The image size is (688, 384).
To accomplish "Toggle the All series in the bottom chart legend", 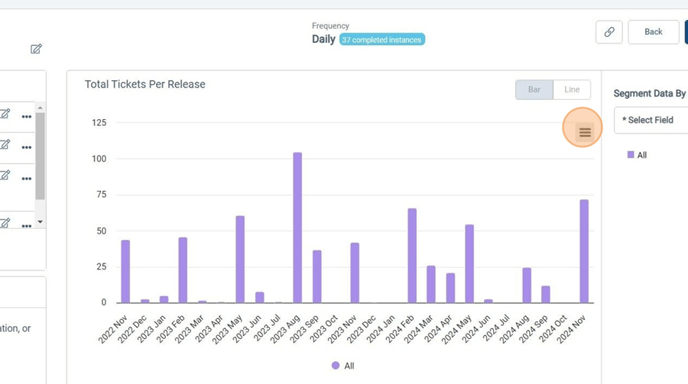I will [x=343, y=366].
